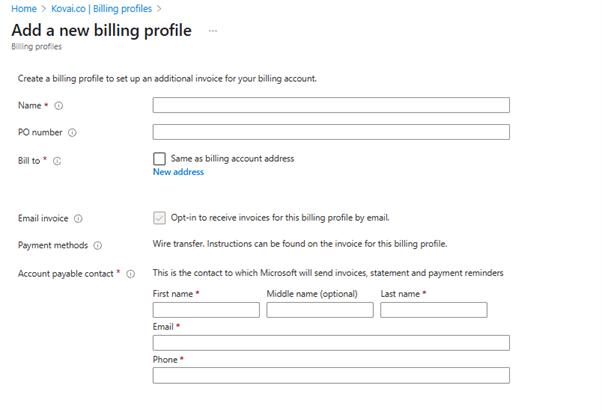Viewport: 602px width, 412px height.
Task: Open the info icon next to Email invoice
Action: (x=78, y=218)
